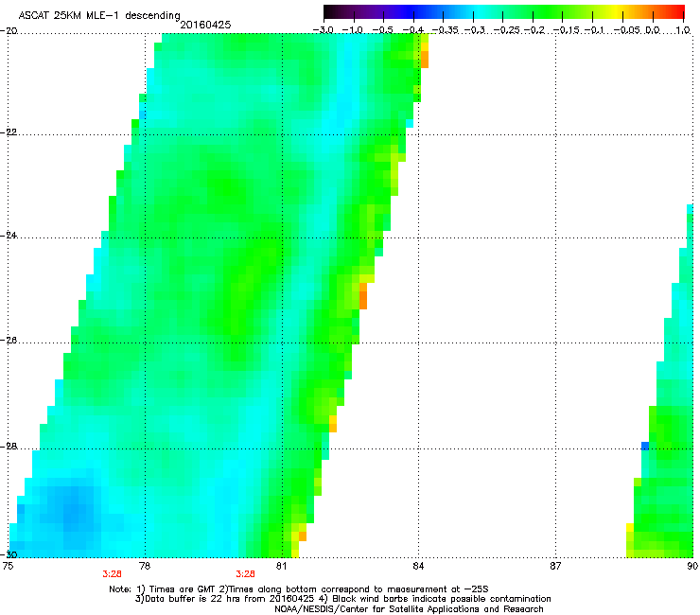Click the single dark blue pixel near -28 latitude
Viewport: 700px width, 615px height.
click(645, 446)
